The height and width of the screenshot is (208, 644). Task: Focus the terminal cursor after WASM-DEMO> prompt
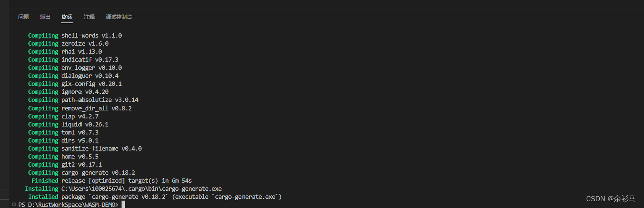(123, 205)
